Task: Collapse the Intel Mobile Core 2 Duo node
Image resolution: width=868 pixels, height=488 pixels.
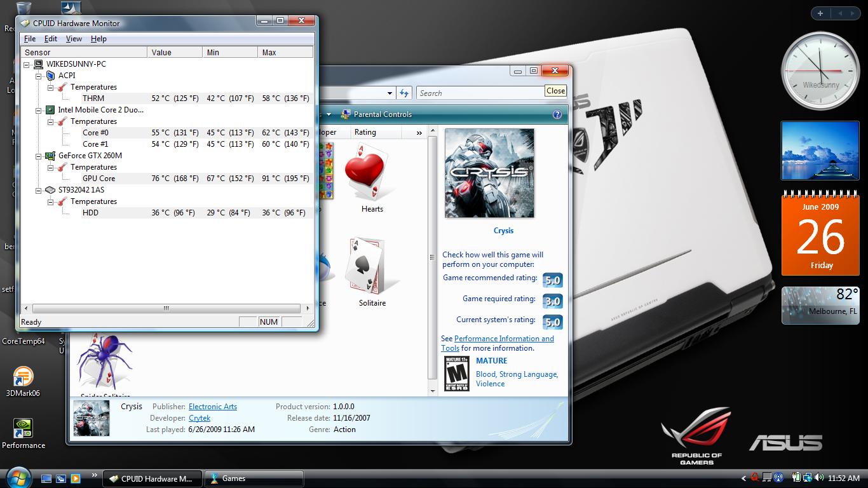Action: tap(39, 110)
